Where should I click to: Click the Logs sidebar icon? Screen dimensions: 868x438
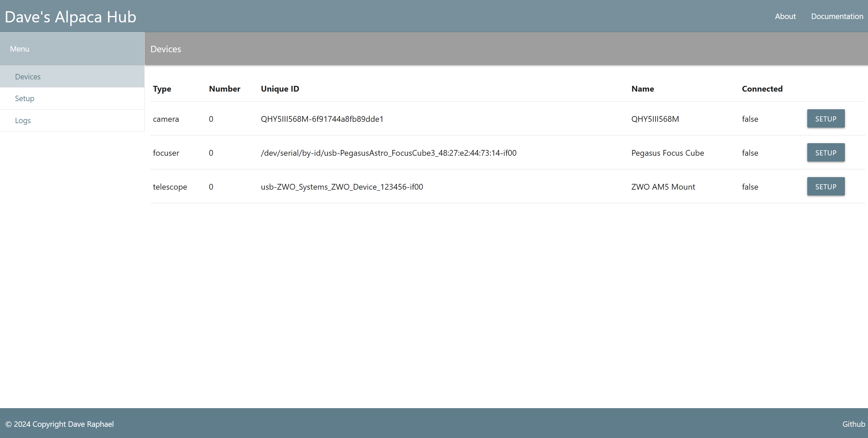(x=22, y=120)
